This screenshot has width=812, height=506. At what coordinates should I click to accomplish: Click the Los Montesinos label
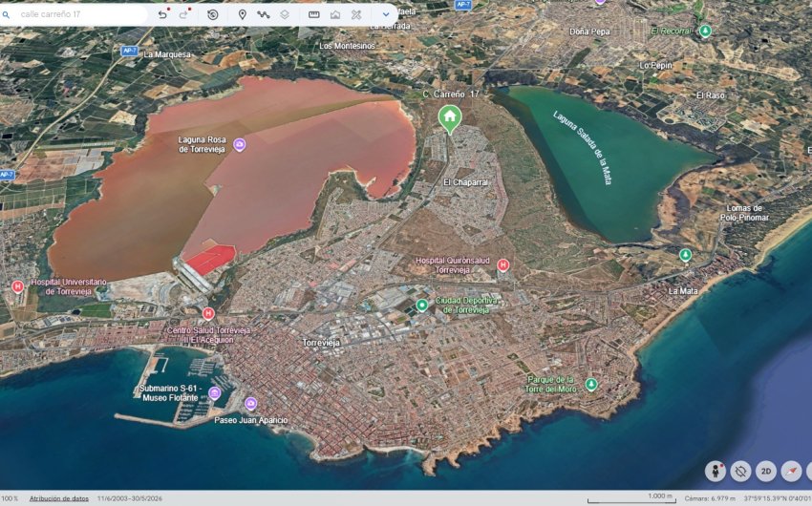347,46
